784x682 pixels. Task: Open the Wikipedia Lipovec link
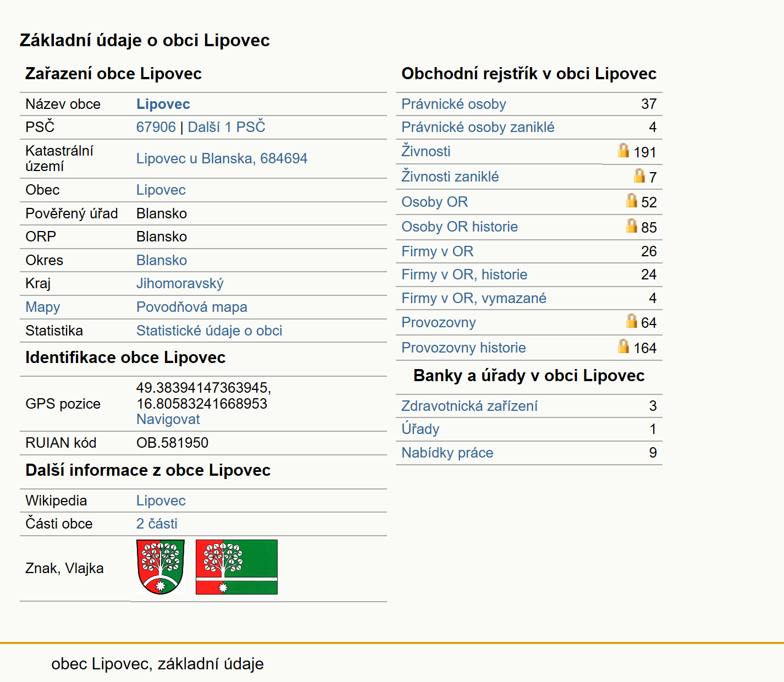coord(161,501)
